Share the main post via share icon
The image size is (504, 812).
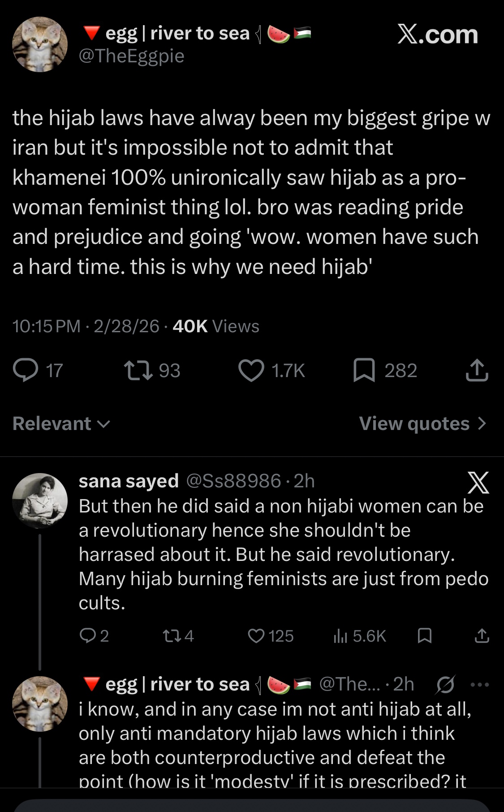[x=477, y=370]
